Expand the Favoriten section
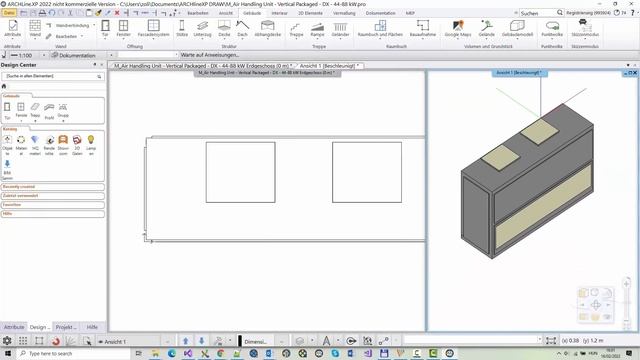Image resolution: width=640 pixels, height=360 pixels. [x=53, y=205]
